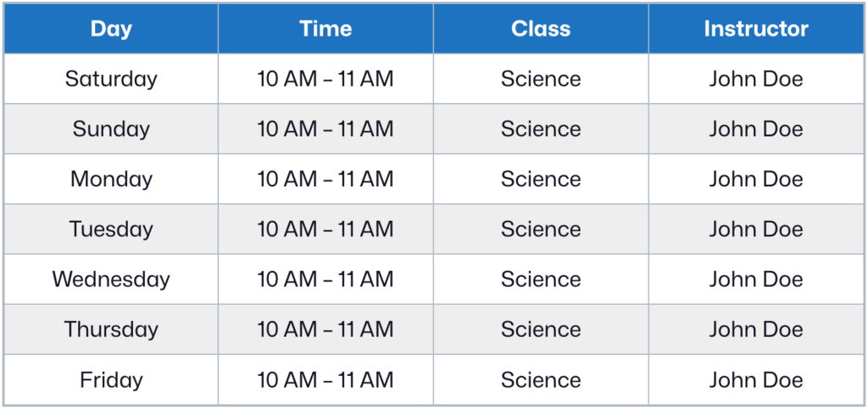Select the time cell in Tuesday's row
This screenshot has width=868, height=409.
click(325, 229)
